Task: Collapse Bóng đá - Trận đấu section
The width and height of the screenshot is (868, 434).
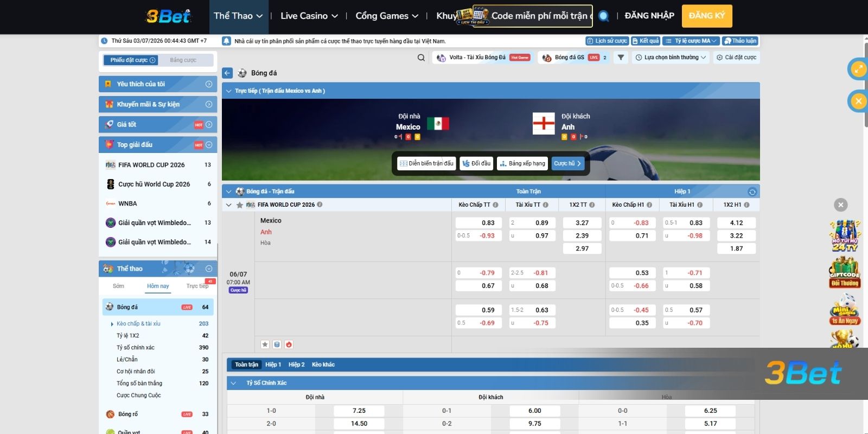Action: point(228,192)
